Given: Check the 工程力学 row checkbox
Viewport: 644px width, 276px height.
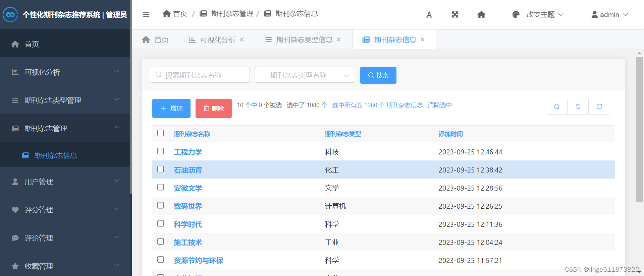Looking at the screenshot, I should [161, 151].
